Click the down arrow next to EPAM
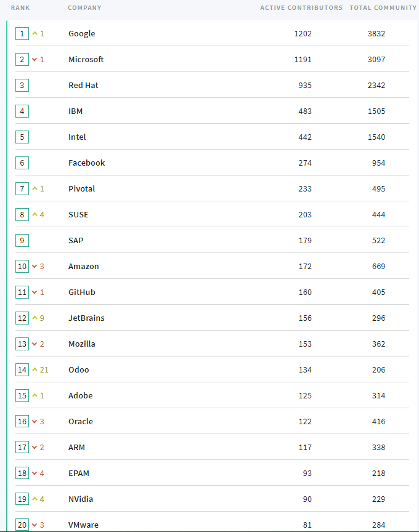 pos(35,474)
